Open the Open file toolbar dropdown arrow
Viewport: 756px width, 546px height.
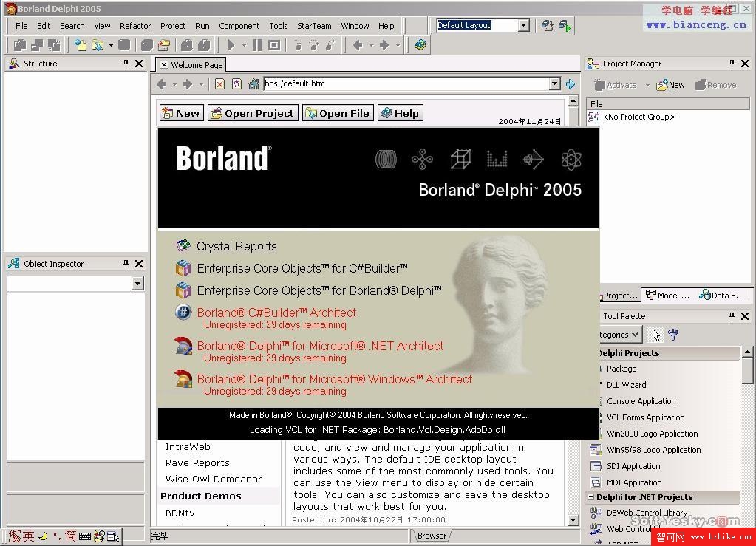click(111, 45)
